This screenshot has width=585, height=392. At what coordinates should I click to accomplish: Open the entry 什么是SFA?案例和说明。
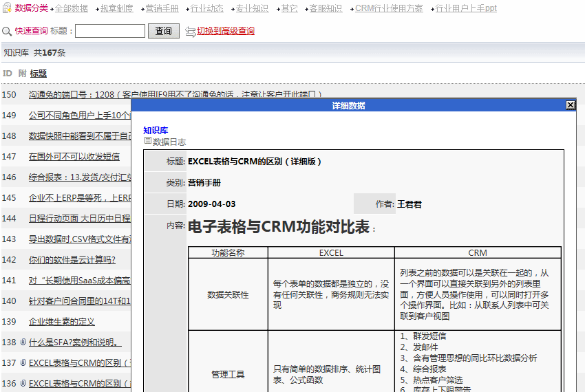[75, 342]
